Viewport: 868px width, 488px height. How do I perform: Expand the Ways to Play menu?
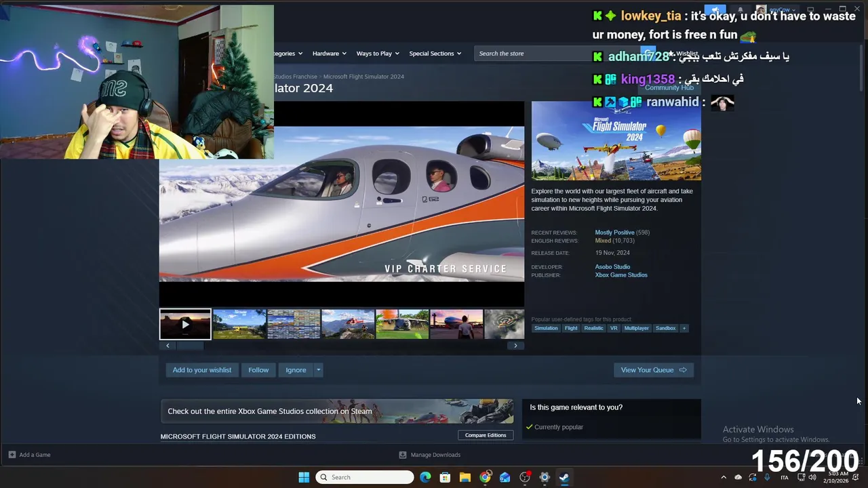[378, 54]
